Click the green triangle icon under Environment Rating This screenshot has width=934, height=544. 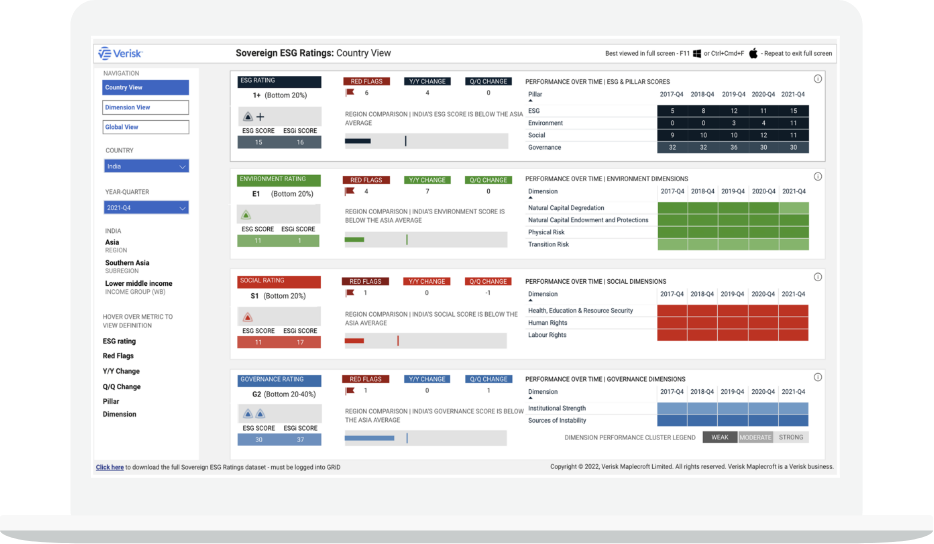click(x=246, y=215)
